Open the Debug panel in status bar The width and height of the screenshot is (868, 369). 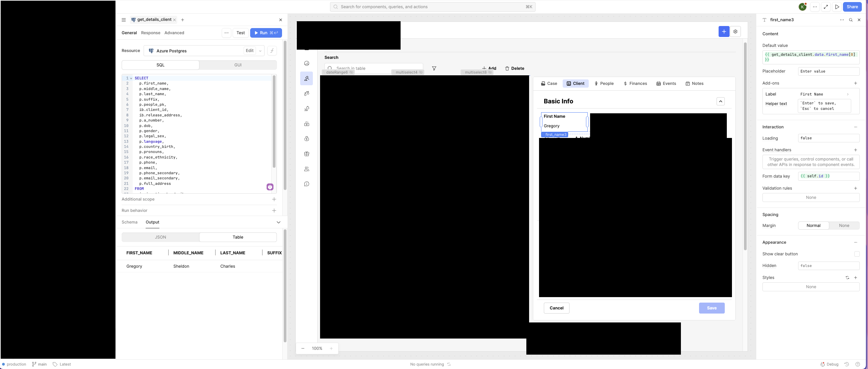829,364
